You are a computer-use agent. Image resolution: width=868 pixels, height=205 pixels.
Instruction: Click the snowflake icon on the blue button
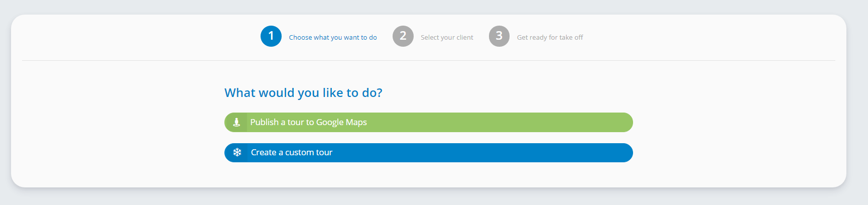[x=237, y=152]
